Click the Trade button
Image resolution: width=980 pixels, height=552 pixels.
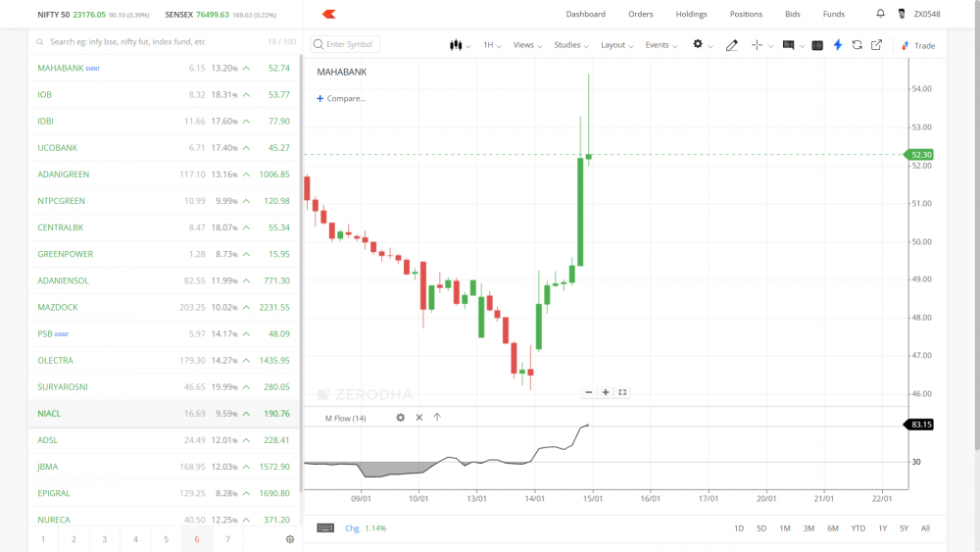[918, 46]
